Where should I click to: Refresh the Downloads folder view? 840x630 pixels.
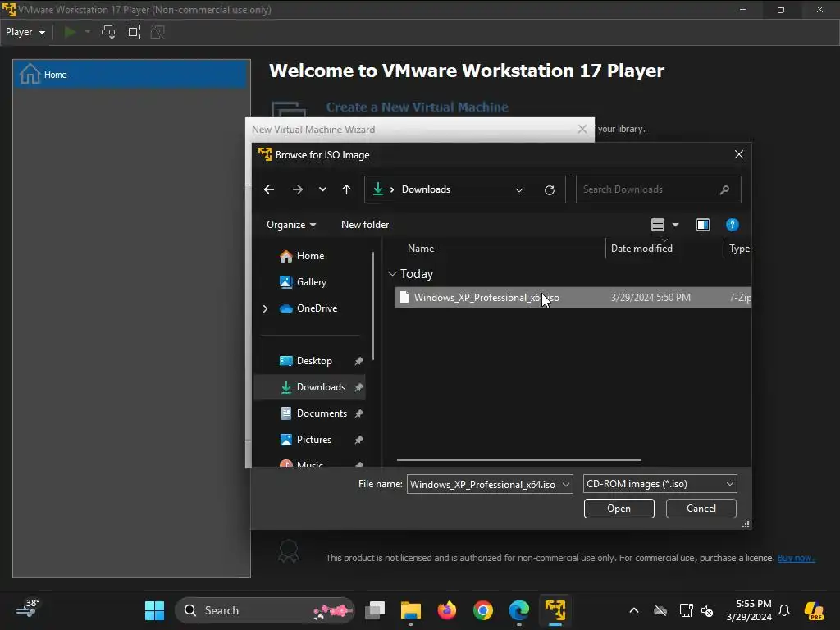coord(549,190)
